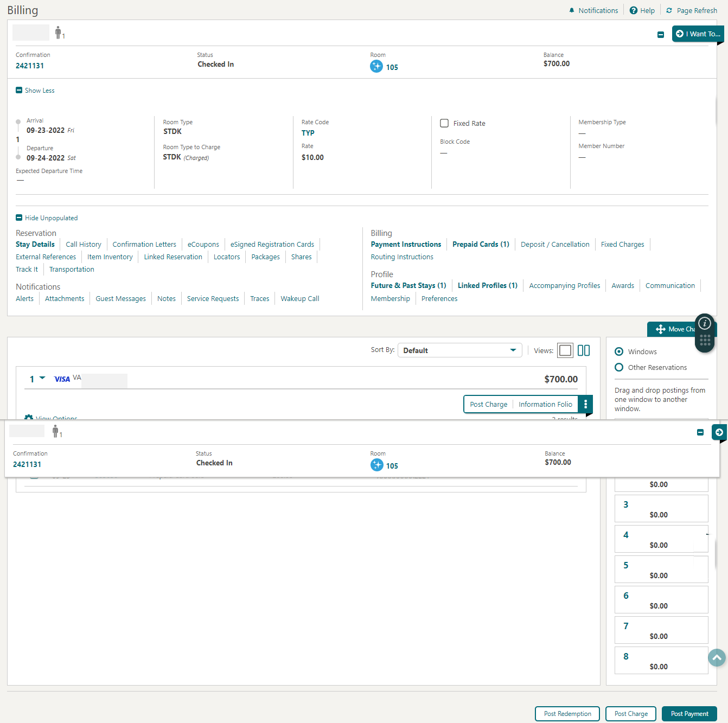
Task: Open Service Requests link
Action: pos(213,299)
